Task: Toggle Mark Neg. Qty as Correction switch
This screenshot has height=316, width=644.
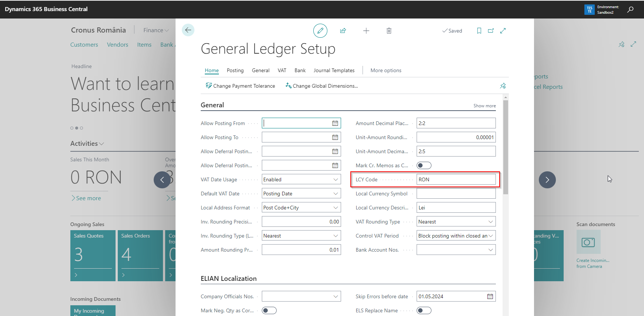Action: pos(269,310)
